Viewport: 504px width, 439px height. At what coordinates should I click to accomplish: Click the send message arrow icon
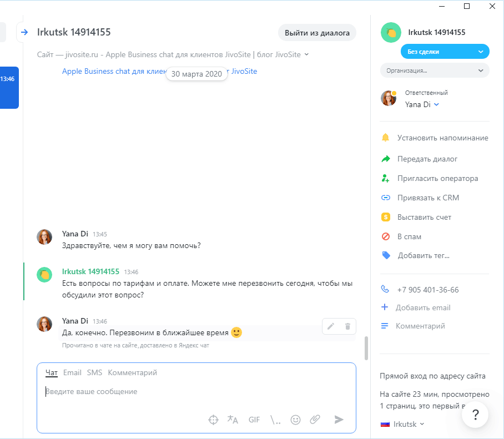click(339, 420)
